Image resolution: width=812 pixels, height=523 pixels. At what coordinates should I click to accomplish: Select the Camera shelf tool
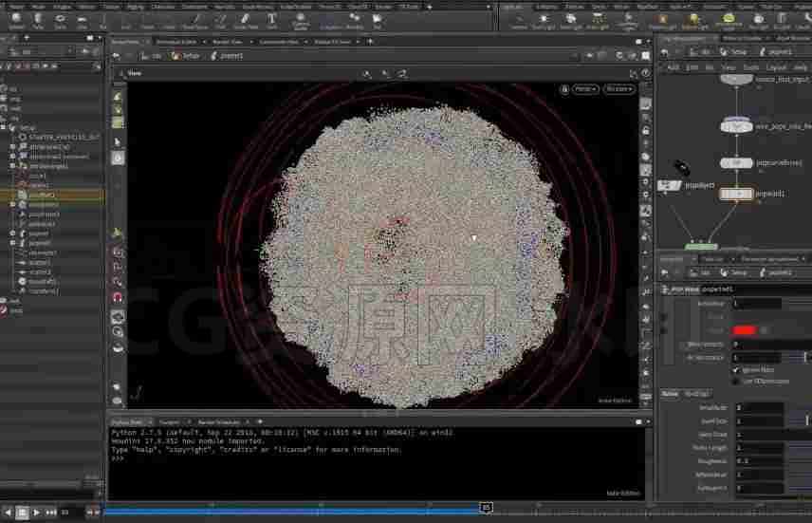coord(518,20)
